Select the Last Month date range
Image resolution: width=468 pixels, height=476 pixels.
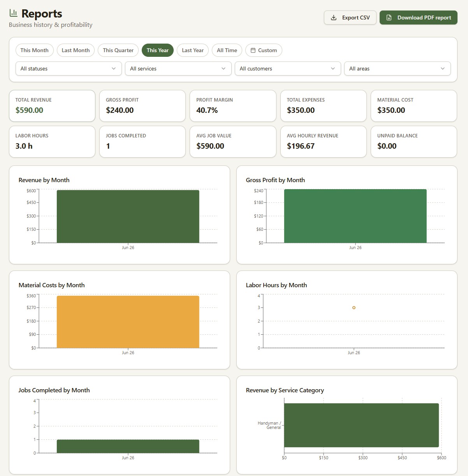[x=76, y=50]
